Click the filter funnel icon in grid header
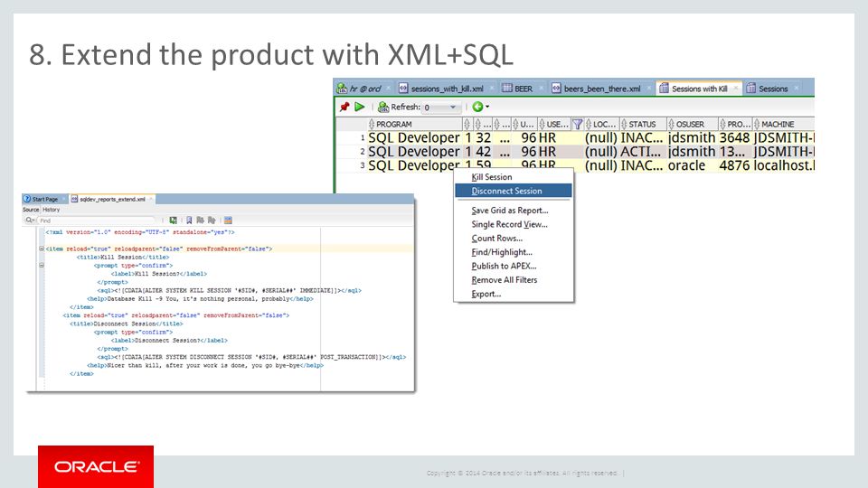Image resolution: width=868 pixels, height=488 pixels. (578, 124)
